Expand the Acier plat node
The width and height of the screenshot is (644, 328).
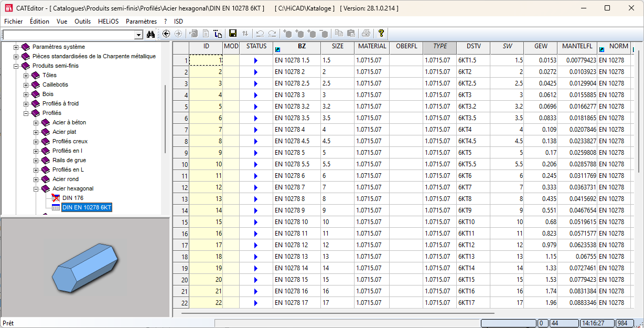[36, 132]
